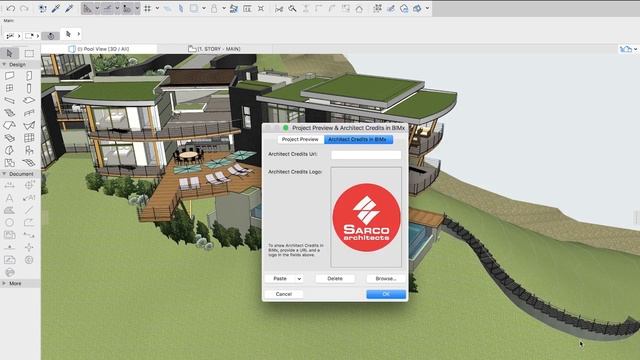Viewport: 640px width, 360px height.
Task: Select the Roof tool
Action: [9, 125]
